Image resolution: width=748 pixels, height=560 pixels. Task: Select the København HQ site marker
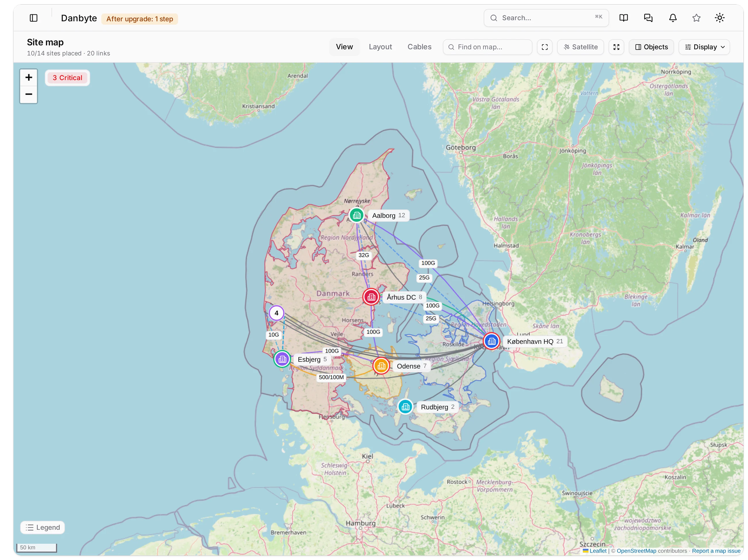tap(492, 341)
